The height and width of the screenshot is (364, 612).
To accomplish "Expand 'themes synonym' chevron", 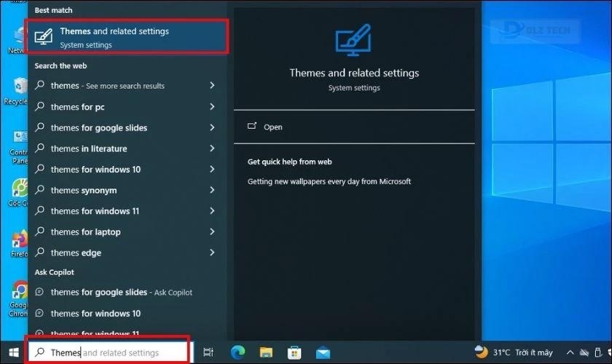I will [212, 190].
